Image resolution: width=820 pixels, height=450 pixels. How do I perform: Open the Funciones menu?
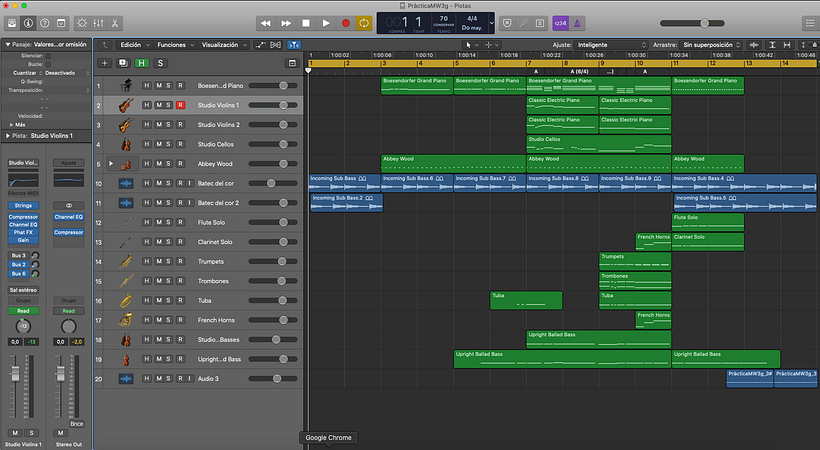173,45
